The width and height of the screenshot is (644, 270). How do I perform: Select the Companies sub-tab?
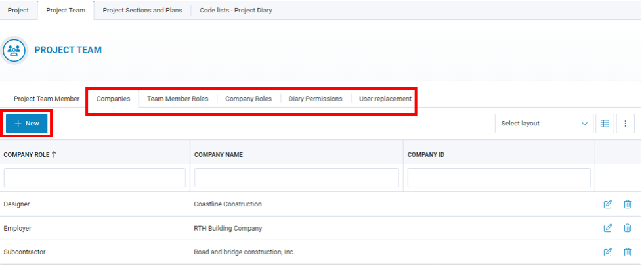[114, 99]
